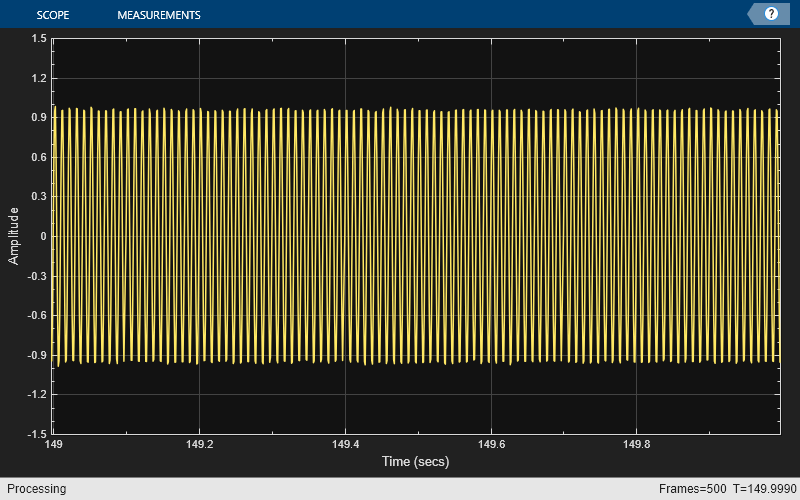
Task: Select the Time (secs) x-axis label
Action: 415,462
